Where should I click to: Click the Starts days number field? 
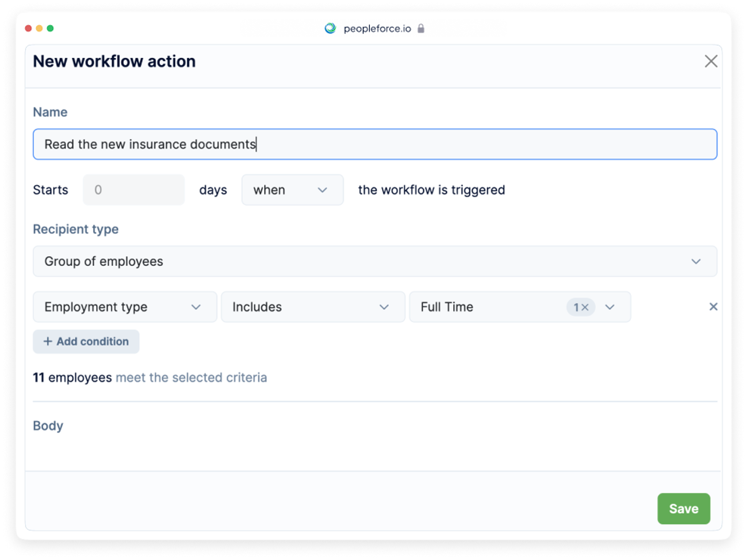(133, 190)
